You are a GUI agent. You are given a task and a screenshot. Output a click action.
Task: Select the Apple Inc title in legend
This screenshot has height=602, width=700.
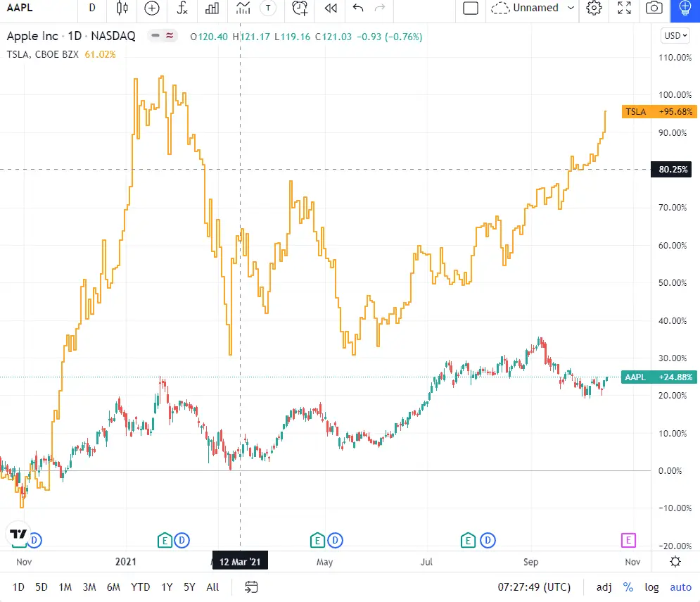click(x=32, y=36)
